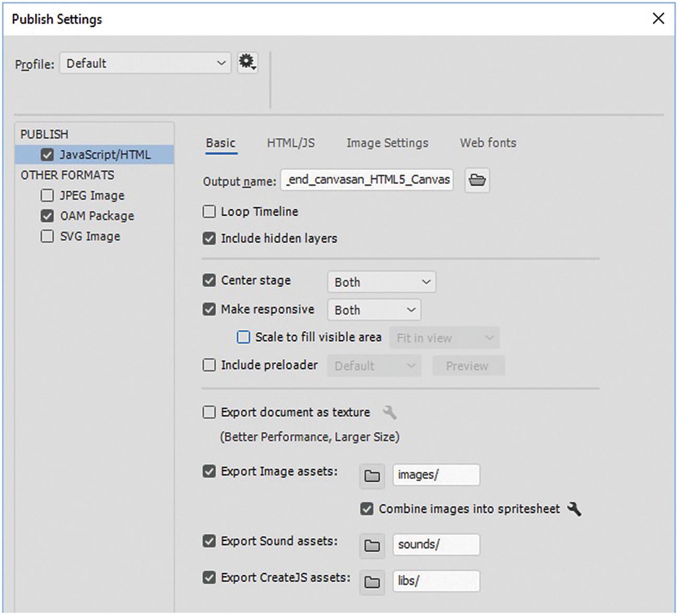Browse folder for image assets path
679x616 pixels.
[x=372, y=475]
